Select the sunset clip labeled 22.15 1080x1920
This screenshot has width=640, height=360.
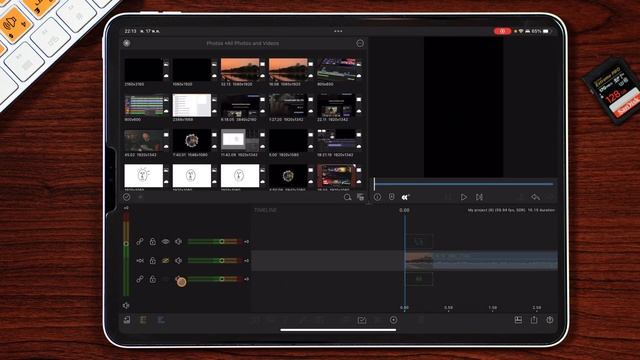[x=240, y=70]
